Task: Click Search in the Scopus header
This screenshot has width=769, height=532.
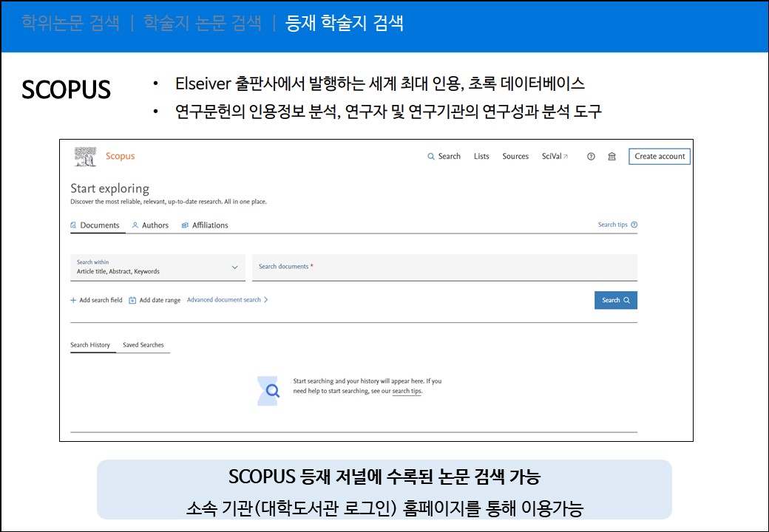Action: [444, 156]
